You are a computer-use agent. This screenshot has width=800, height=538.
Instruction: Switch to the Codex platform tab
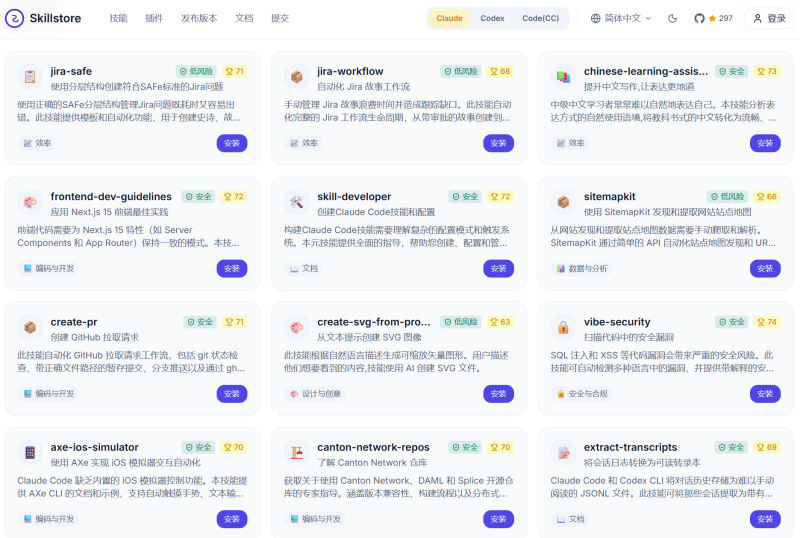tap(492, 18)
